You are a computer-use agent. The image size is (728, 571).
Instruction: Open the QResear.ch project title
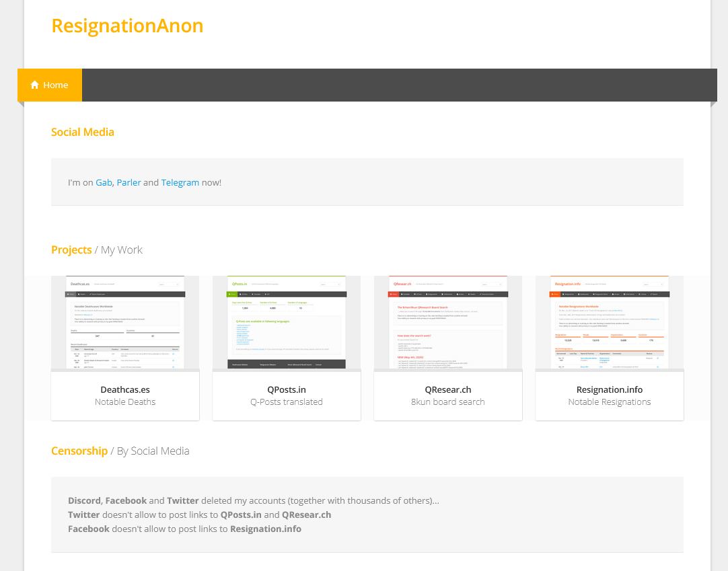[x=448, y=389]
